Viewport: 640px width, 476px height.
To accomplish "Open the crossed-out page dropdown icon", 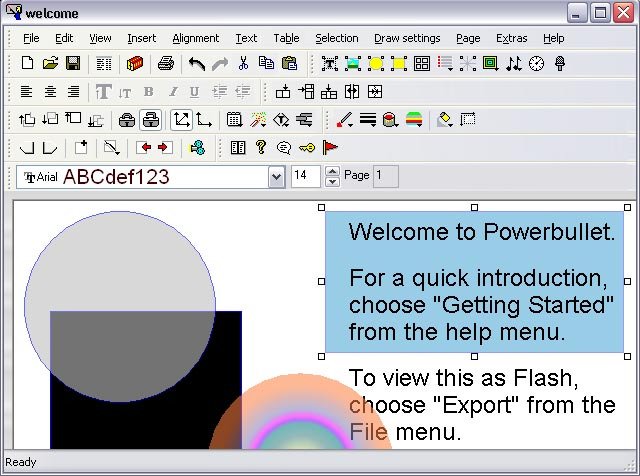I will 112,147.
